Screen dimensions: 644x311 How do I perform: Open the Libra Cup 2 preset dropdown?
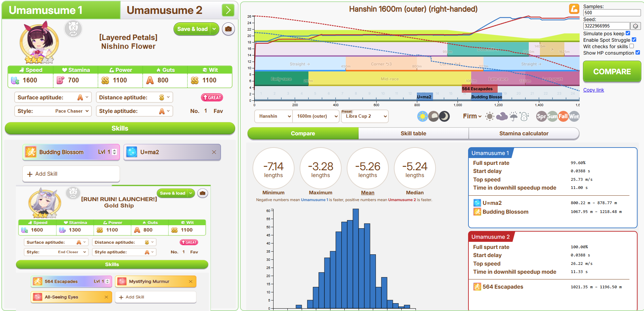(365, 116)
